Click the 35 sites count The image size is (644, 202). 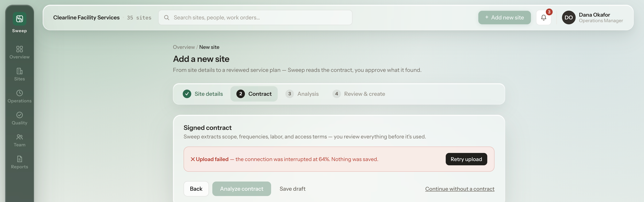139,18
